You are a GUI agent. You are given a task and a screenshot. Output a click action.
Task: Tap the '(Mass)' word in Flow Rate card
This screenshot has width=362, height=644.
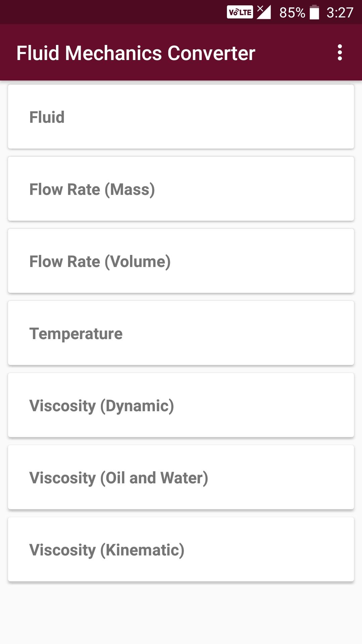130,190
